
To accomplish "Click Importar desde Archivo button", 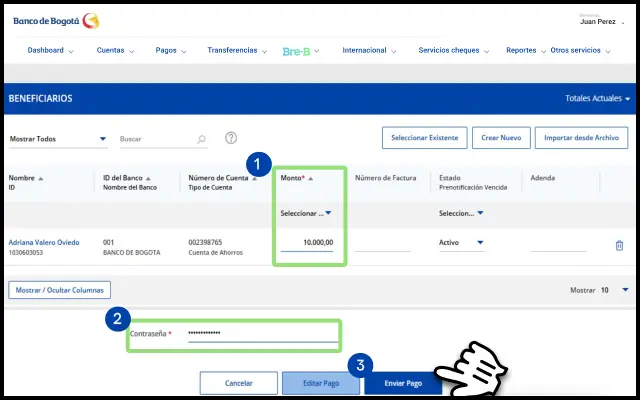I will [x=581, y=138].
